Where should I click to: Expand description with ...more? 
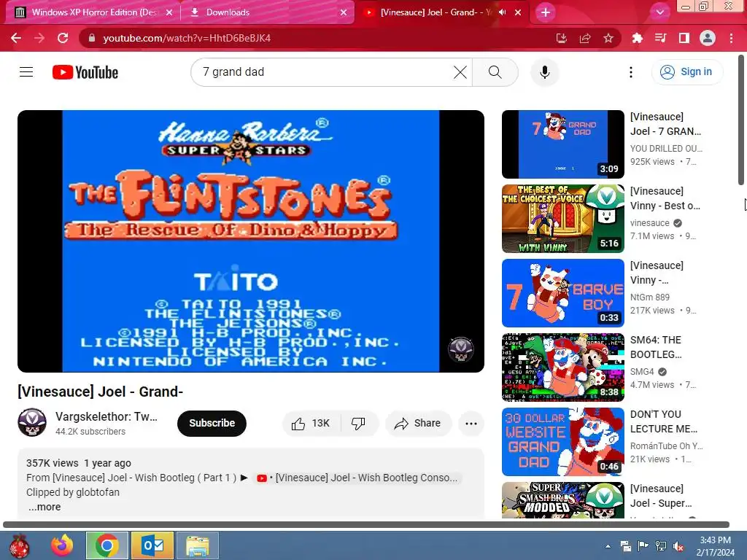[x=44, y=507]
